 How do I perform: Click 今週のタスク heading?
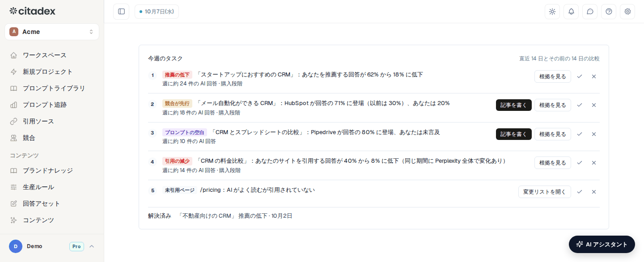[165, 59]
